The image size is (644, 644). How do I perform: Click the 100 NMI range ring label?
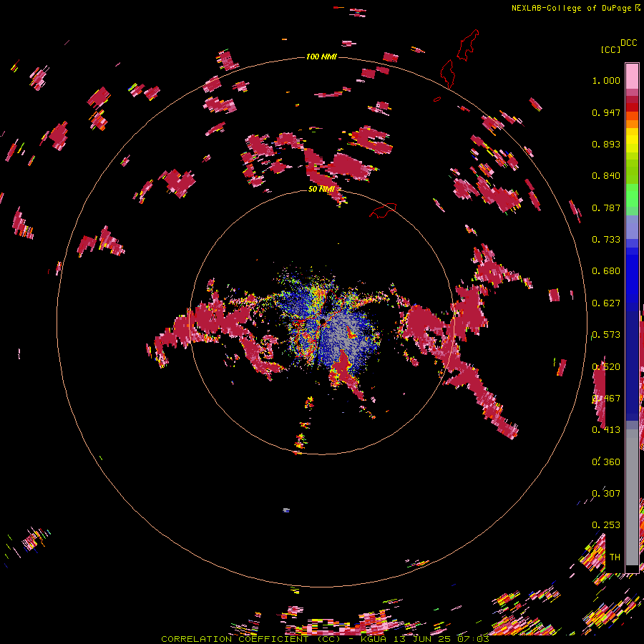click(321, 57)
